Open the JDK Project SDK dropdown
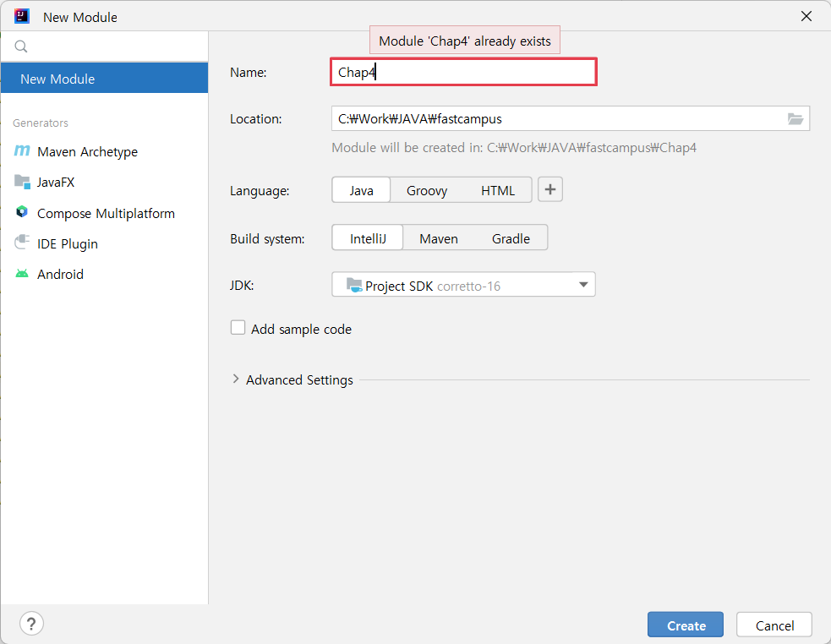 pos(464,285)
